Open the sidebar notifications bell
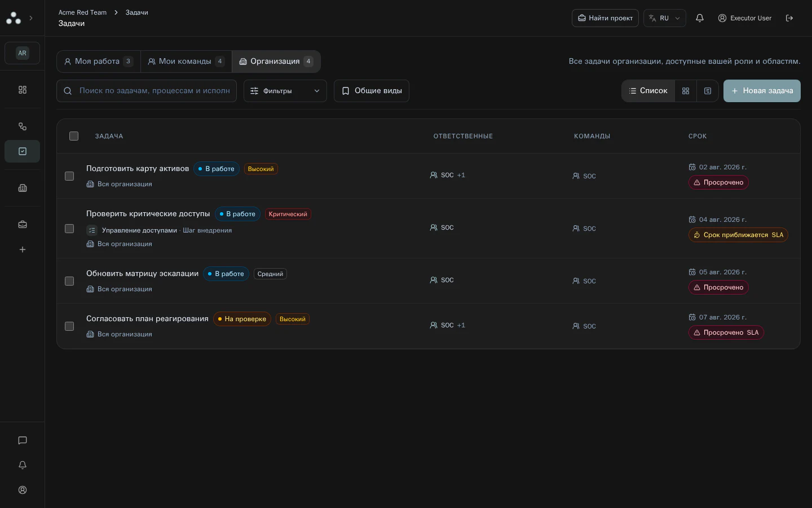812x508 pixels. click(x=23, y=465)
